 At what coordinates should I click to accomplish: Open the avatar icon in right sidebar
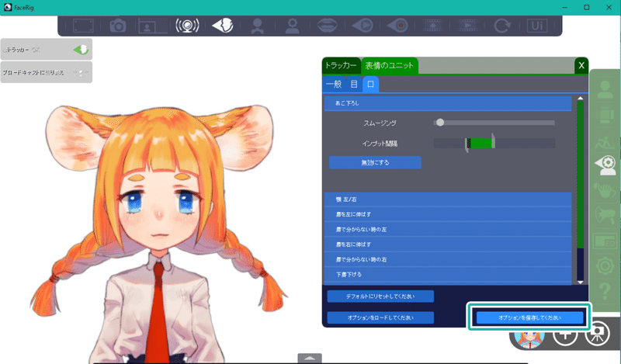click(x=605, y=89)
